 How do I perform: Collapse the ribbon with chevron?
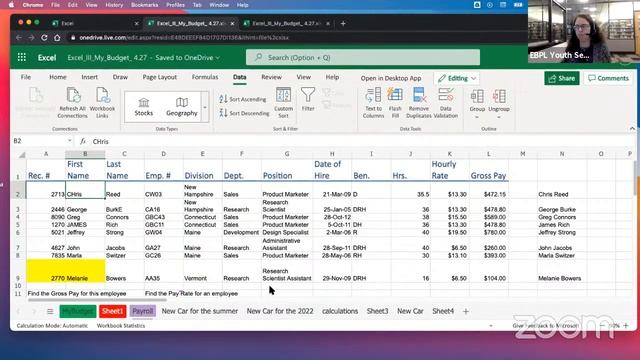tap(632, 129)
